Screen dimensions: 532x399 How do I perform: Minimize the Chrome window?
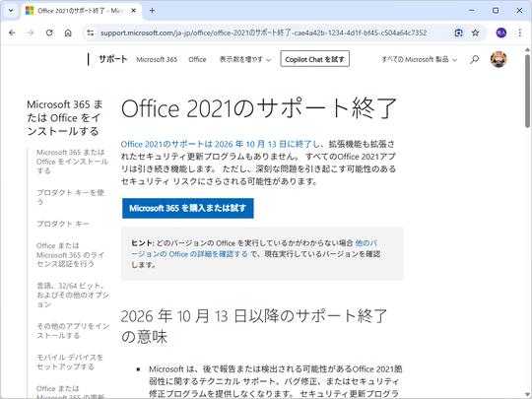pyautogui.click(x=472, y=11)
